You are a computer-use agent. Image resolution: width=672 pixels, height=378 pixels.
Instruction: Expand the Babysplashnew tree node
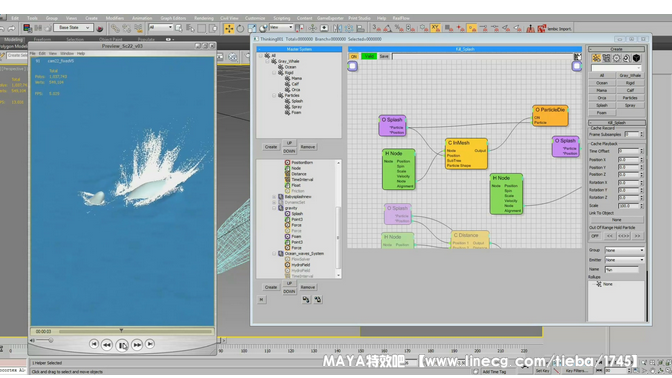[x=274, y=197]
